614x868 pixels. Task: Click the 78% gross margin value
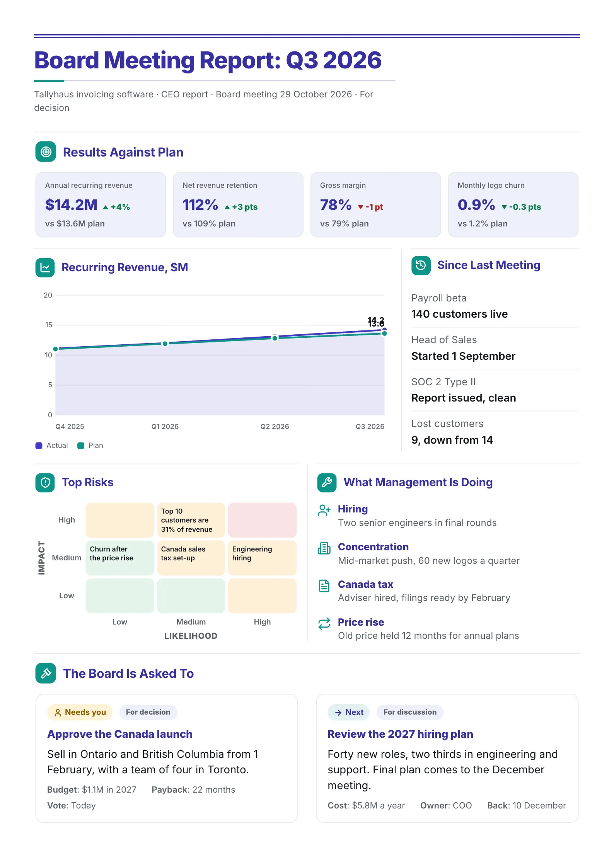336,205
